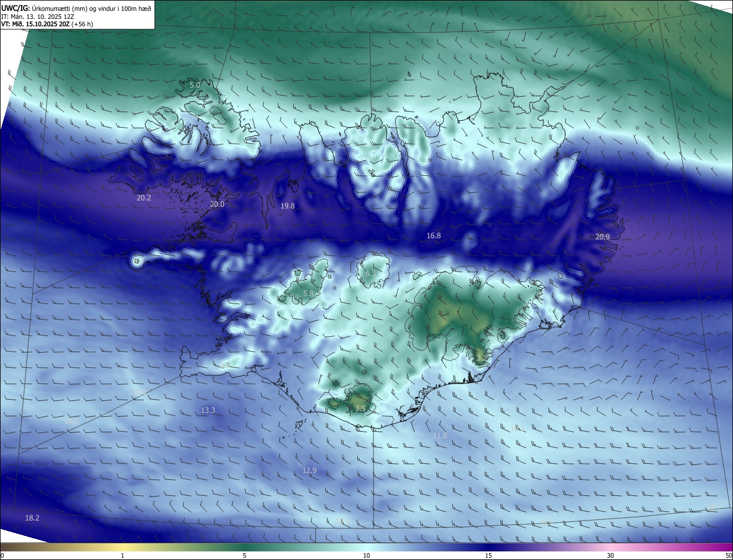Click the color scale label 10

[366, 555]
